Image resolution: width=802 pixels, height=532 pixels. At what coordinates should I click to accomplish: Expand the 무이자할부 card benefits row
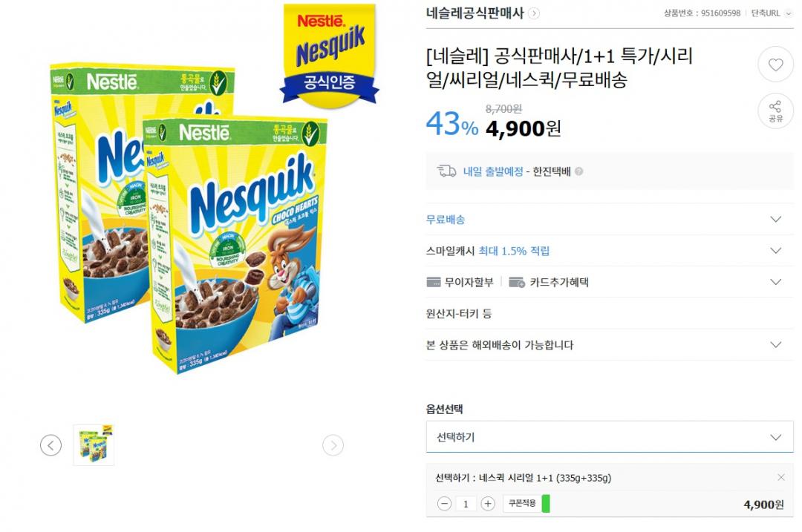pyautogui.click(x=776, y=282)
